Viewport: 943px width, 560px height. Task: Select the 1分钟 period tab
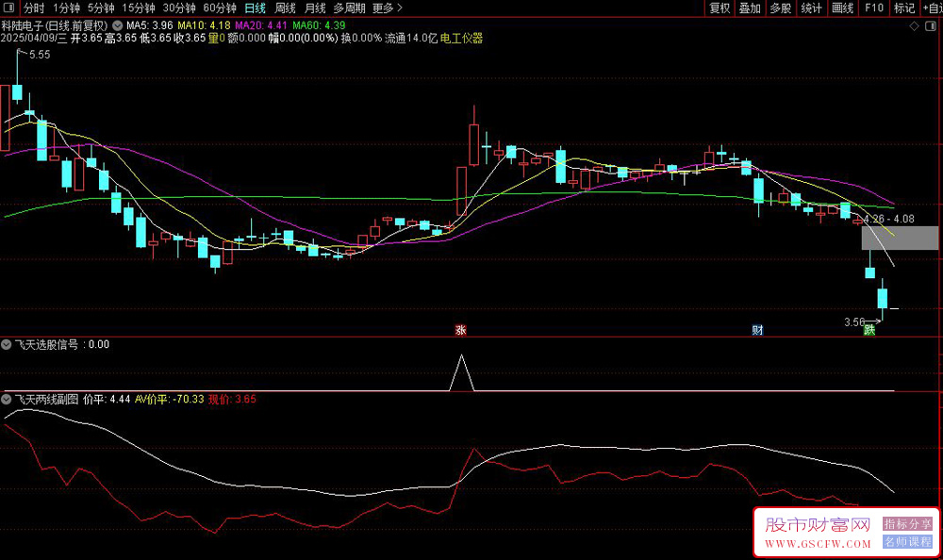tap(66, 8)
